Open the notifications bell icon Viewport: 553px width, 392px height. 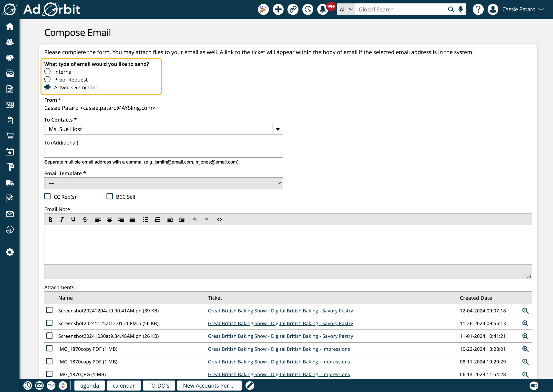coord(323,10)
